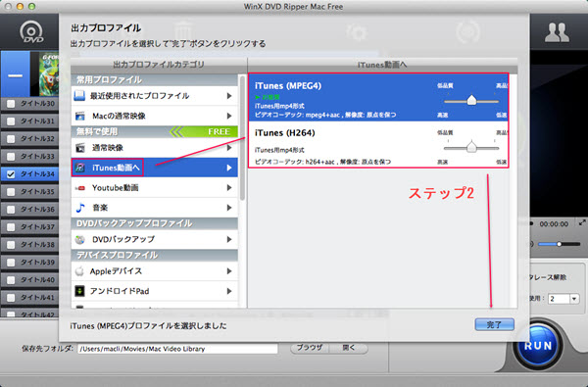Adjust iTunes (H264) quality slider
The image size is (588, 387).
[471, 147]
